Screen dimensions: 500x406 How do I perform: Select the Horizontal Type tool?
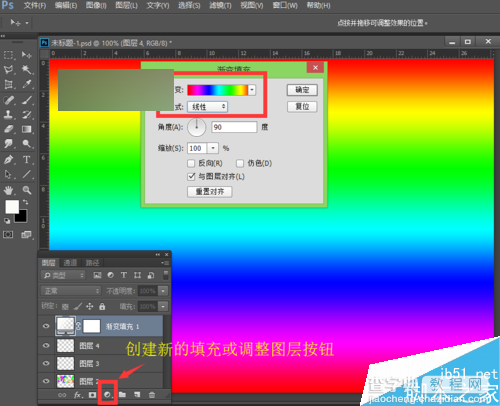[27, 160]
